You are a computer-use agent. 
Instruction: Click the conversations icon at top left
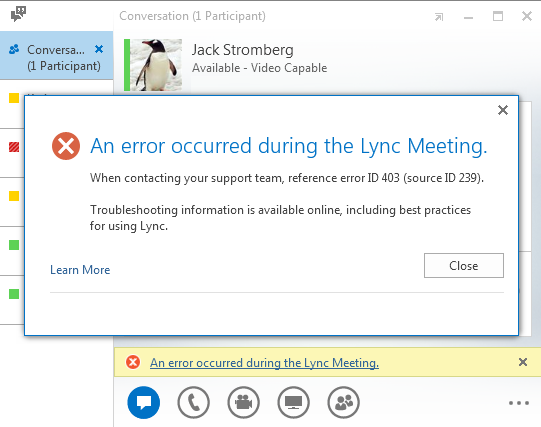pos(18,14)
